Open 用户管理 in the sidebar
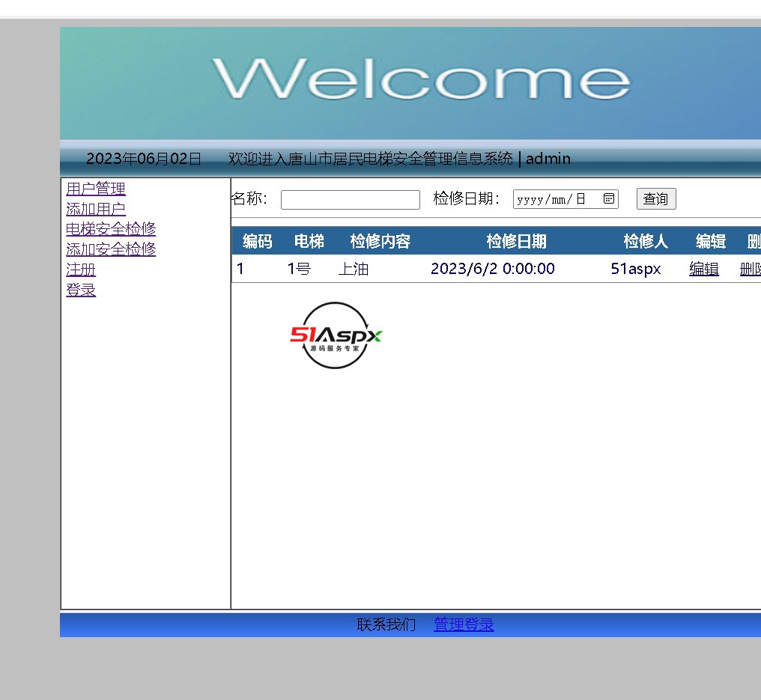The image size is (761, 700). tap(96, 189)
